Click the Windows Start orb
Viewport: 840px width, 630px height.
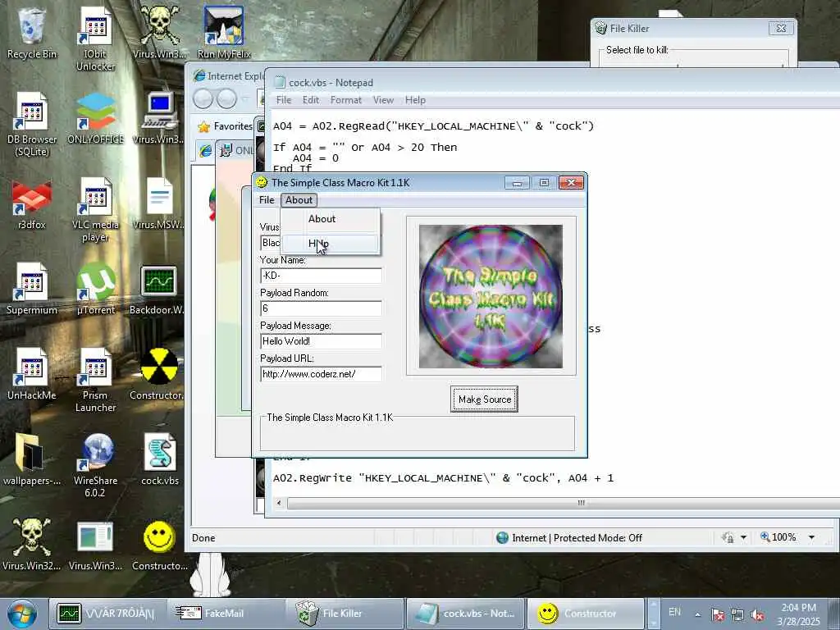click(x=22, y=614)
